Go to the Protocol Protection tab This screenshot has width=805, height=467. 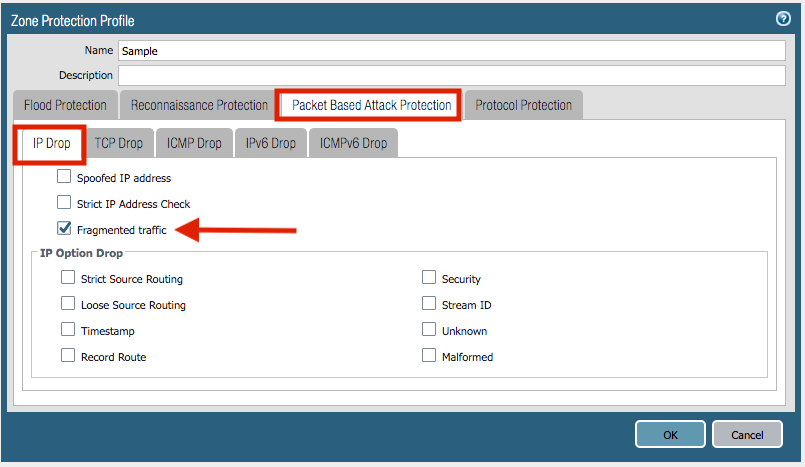click(x=523, y=105)
